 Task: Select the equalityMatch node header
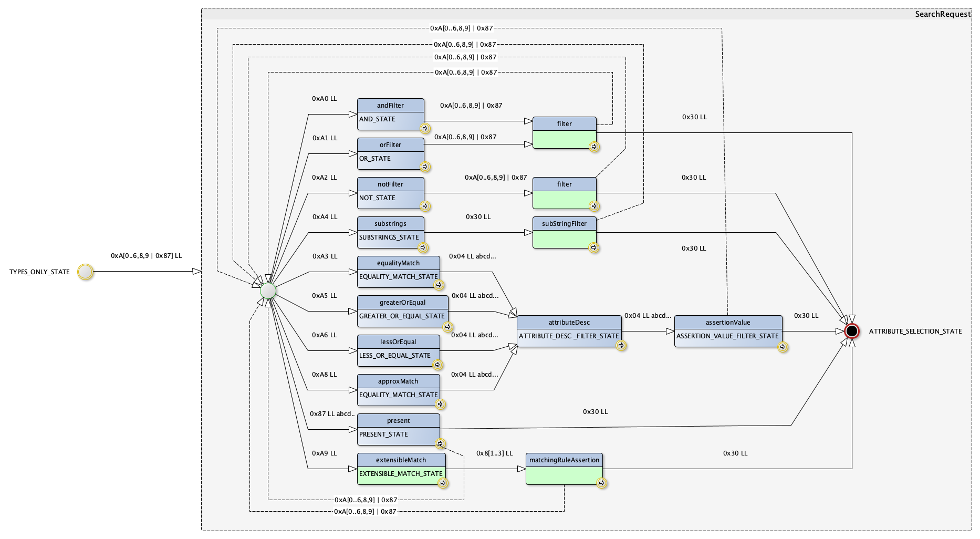pos(398,263)
